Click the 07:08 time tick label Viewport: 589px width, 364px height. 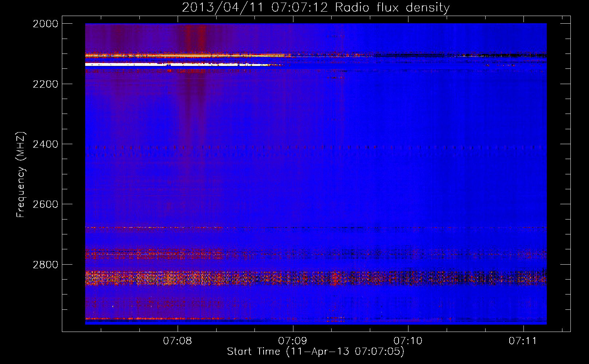tap(178, 341)
